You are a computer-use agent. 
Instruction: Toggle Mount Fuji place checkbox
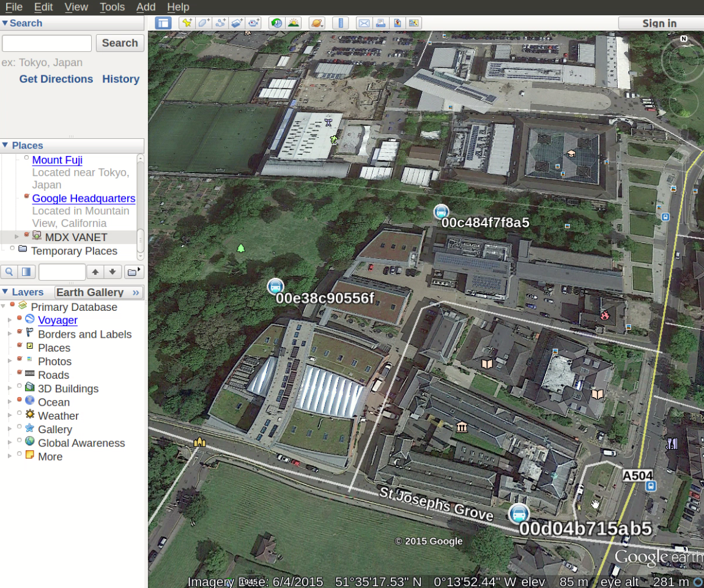[26, 158]
